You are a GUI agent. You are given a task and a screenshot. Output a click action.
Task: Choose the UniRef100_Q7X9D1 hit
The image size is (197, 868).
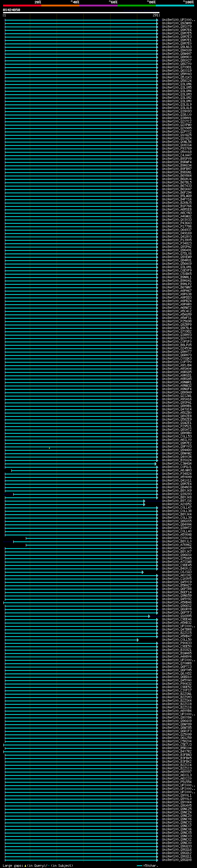[176, 67]
